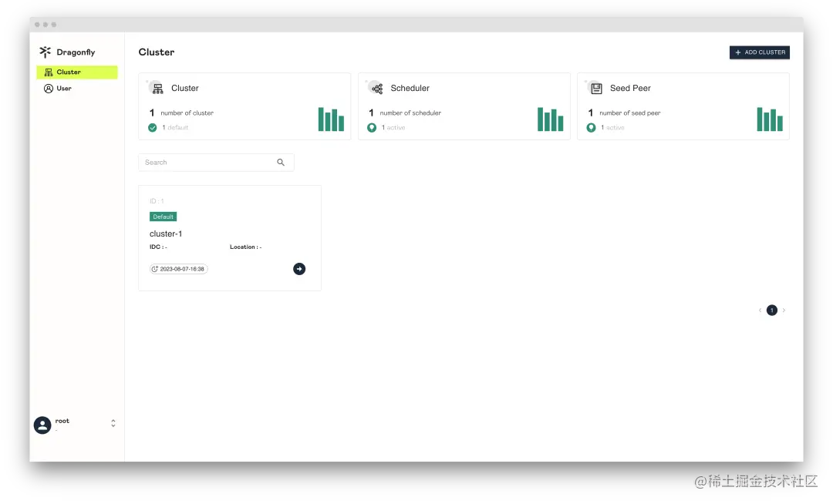Go to the next page arrow
This screenshot has width=833, height=504.
tap(784, 311)
